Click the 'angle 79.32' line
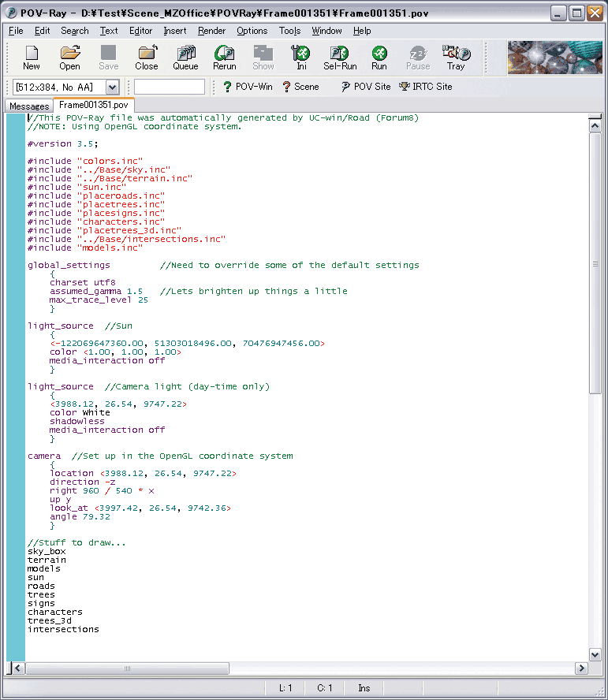Image resolution: width=608 pixels, height=700 pixels. click(80, 516)
